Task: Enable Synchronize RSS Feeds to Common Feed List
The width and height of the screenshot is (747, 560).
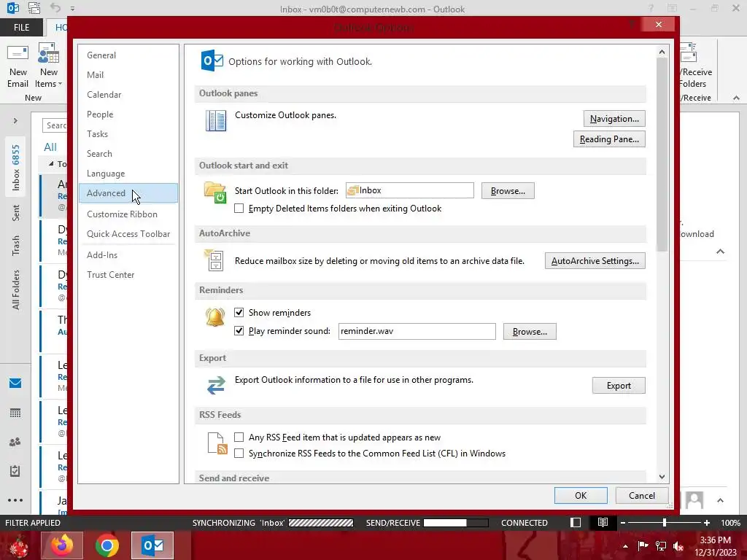Action: [x=239, y=454]
